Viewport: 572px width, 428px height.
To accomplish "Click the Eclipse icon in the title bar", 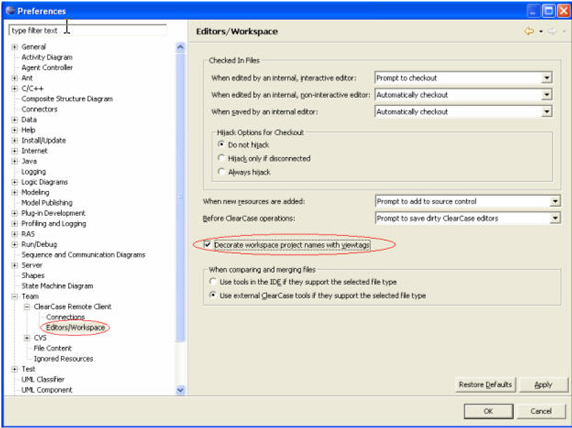I will (10, 11).
